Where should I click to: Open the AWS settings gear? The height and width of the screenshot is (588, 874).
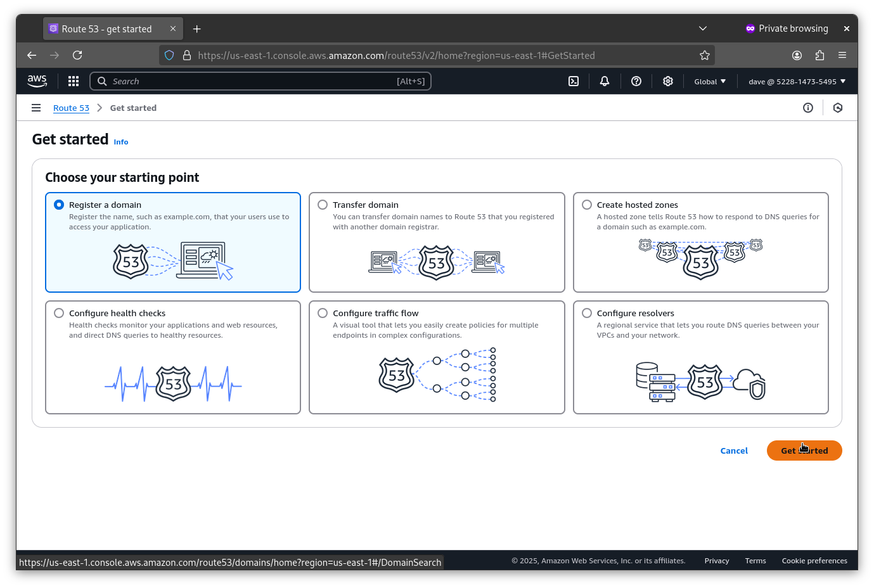click(668, 81)
